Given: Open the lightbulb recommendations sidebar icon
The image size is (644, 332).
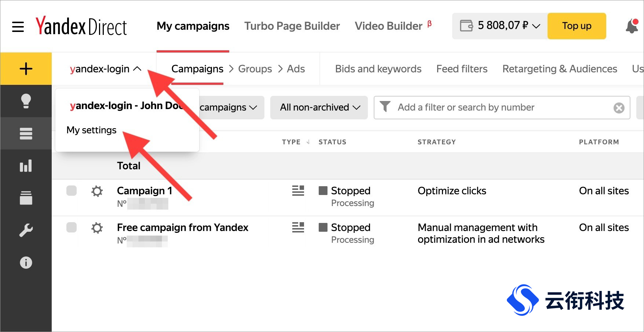Looking at the screenshot, I should [x=26, y=101].
